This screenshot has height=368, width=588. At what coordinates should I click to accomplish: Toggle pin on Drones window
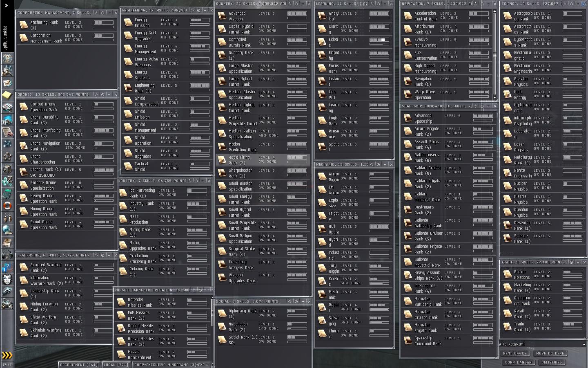[x=102, y=94]
